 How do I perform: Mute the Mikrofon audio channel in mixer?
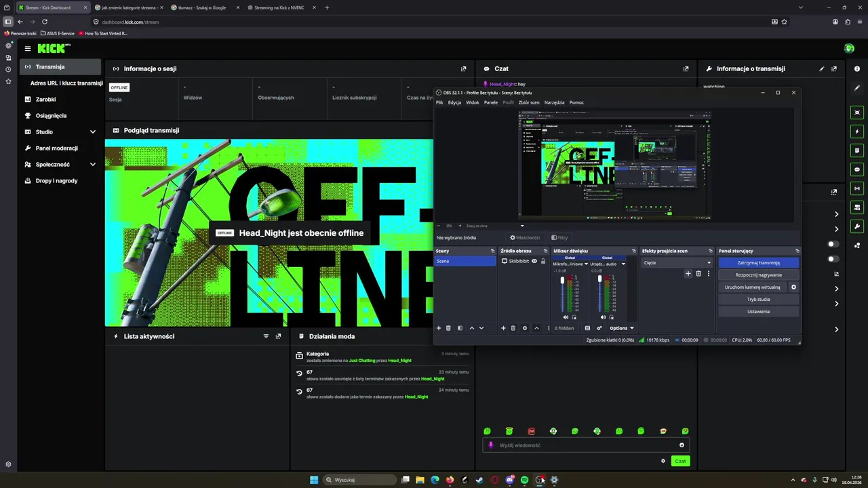pos(566,317)
